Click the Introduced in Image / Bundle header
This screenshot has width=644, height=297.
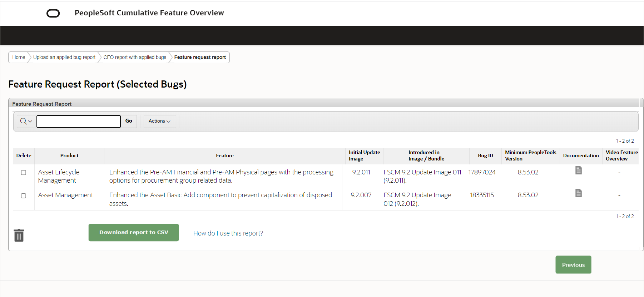tap(426, 155)
